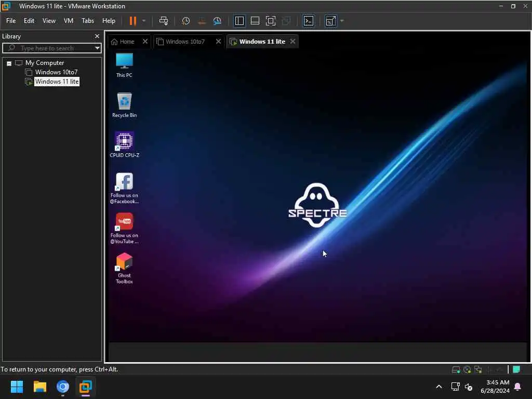Open the notification bell icon
The image size is (532, 399).
(518, 387)
